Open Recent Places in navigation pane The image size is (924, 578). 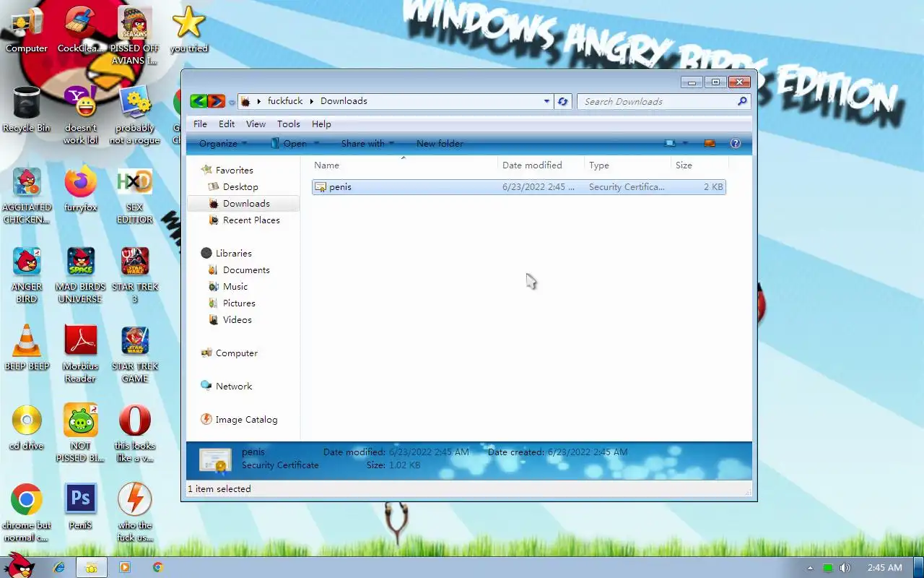244,220
